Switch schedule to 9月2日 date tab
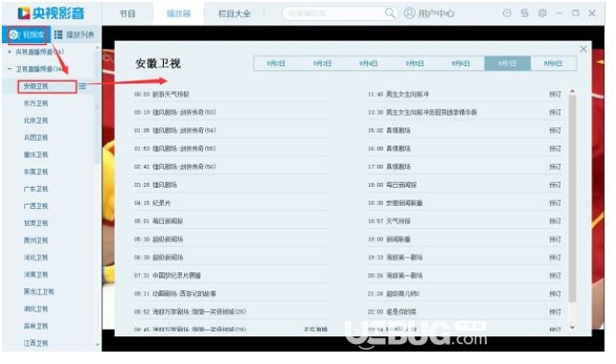 pos(277,63)
